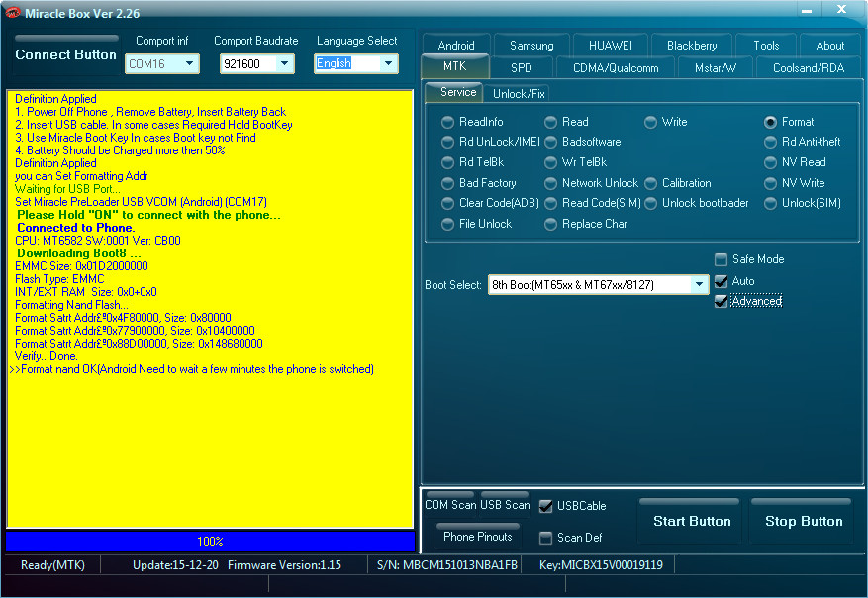Screen dimensions: 868x598
Task: Select Unlock bootloader radio button
Action: pyautogui.click(x=650, y=204)
